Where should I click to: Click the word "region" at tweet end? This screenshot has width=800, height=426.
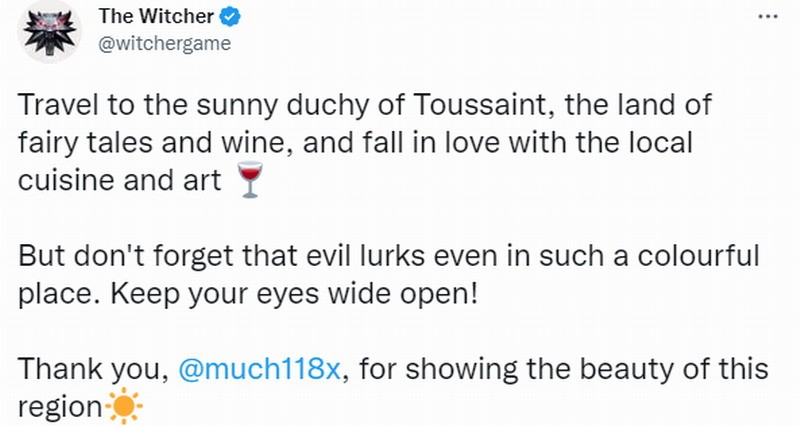60,408
